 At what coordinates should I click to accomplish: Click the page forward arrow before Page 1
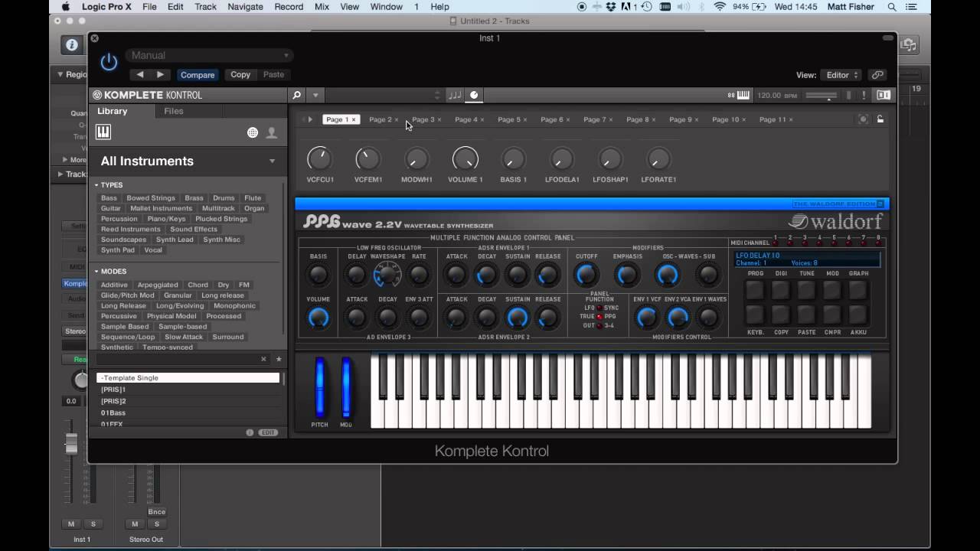(x=310, y=119)
